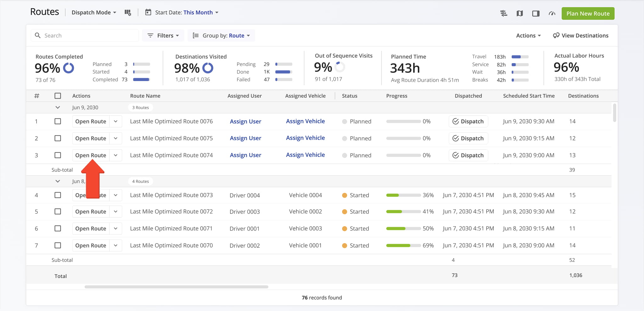The image size is (644, 311).
Task: Click the Plan New Route button
Action: (x=588, y=14)
